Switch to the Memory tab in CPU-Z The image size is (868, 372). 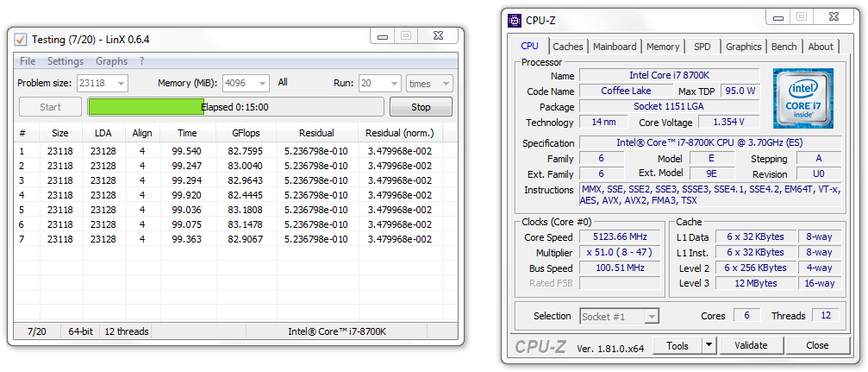coord(663,47)
